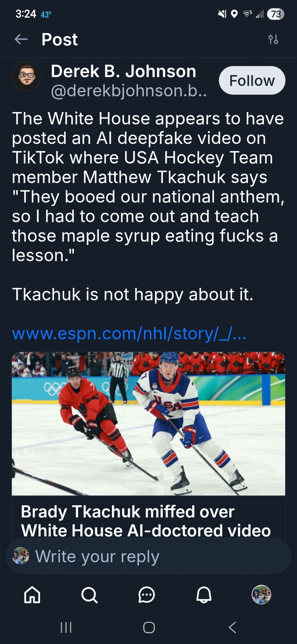Open the thread settings filter icon
297x644 pixels.
tap(273, 40)
